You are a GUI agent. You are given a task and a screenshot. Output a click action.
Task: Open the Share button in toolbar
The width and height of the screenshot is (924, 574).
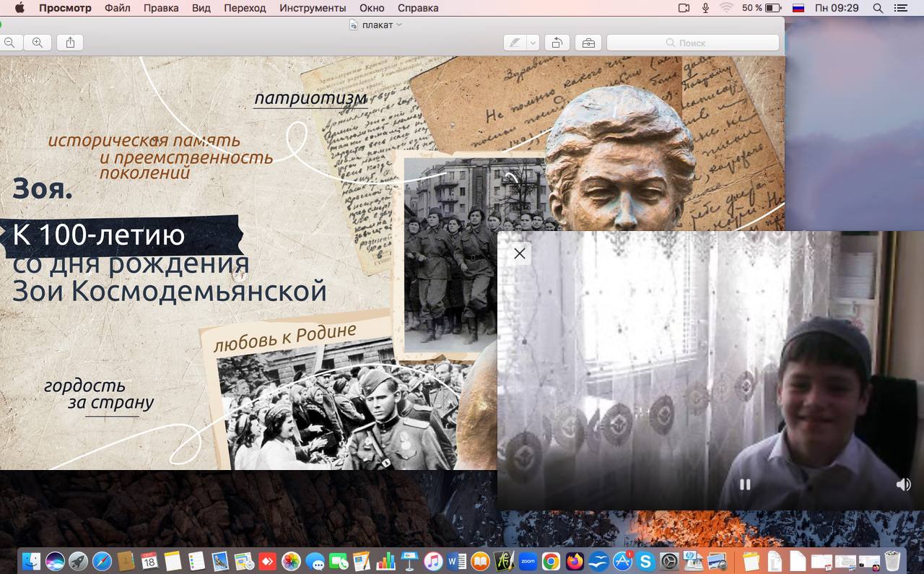coord(70,43)
